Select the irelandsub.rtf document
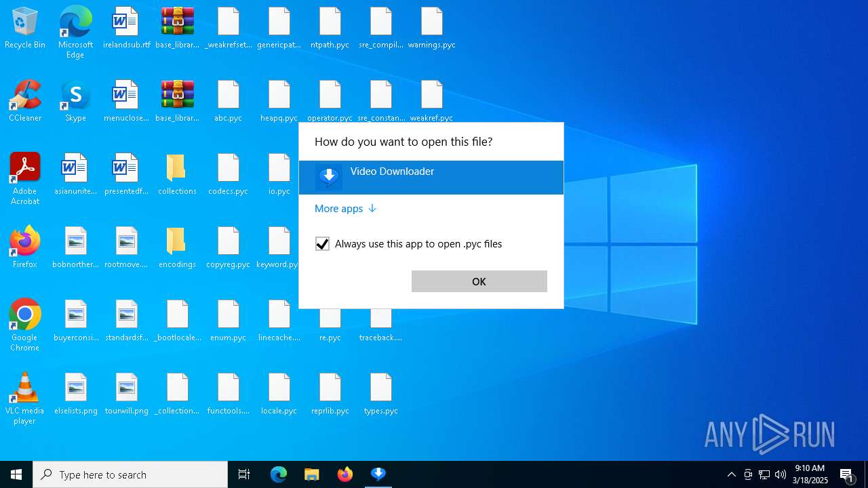Viewport: 868px width, 488px height. (127, 28)
